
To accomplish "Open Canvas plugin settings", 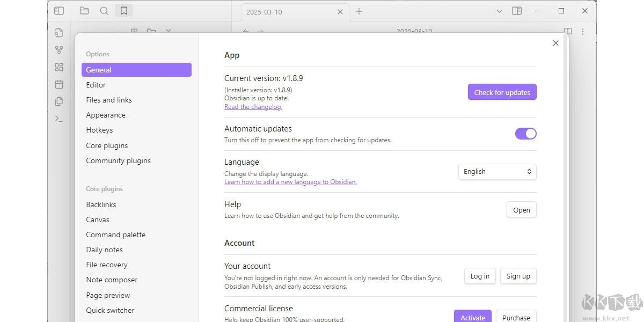I will pyautogui.click(x=136, y=219).
